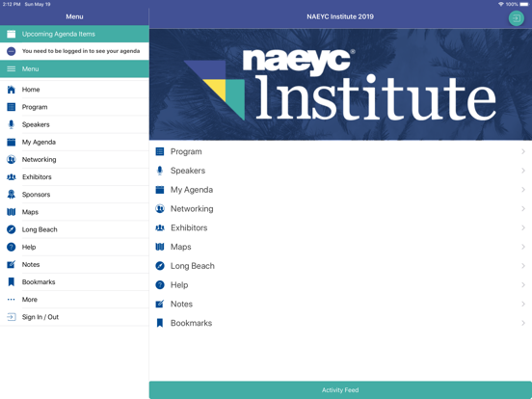Choose Sign In / Out label in sidebar
This screenshot has height=399, width=532.
click(x=40, y=317)
